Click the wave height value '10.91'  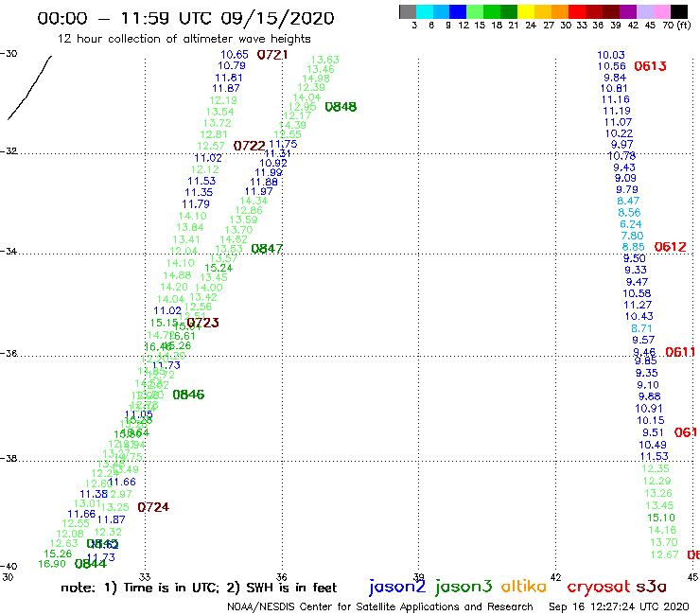pyautogui.click(x=649, y=409)
